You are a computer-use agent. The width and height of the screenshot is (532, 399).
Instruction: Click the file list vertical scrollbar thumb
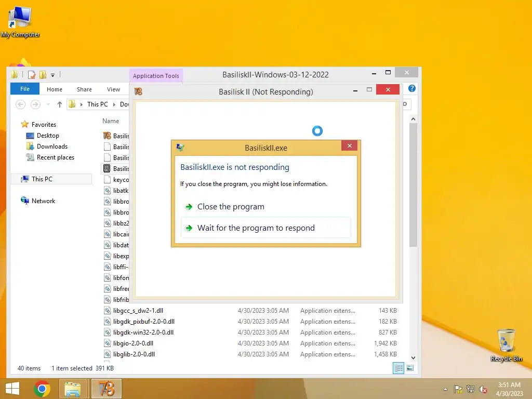tap(413, 185)
